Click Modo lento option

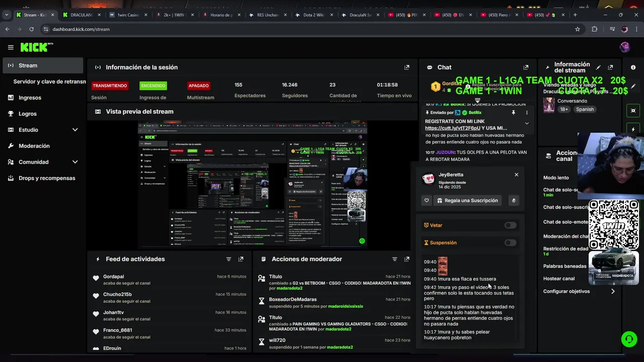click(x=556, y=177)
